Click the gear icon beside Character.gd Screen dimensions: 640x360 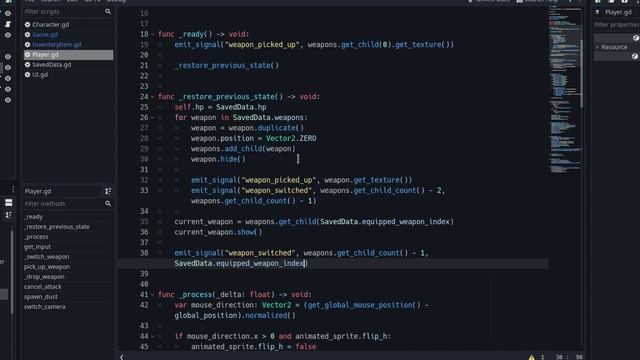click(27, 24)
